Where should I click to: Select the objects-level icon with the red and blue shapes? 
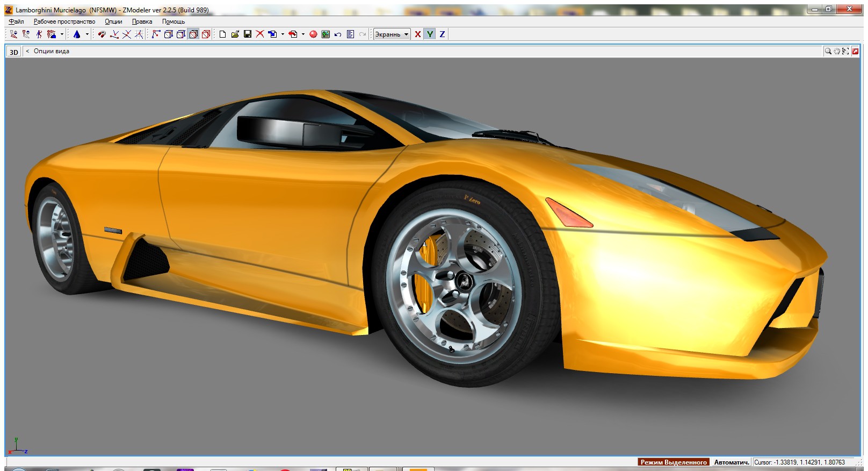click(52, 34)
